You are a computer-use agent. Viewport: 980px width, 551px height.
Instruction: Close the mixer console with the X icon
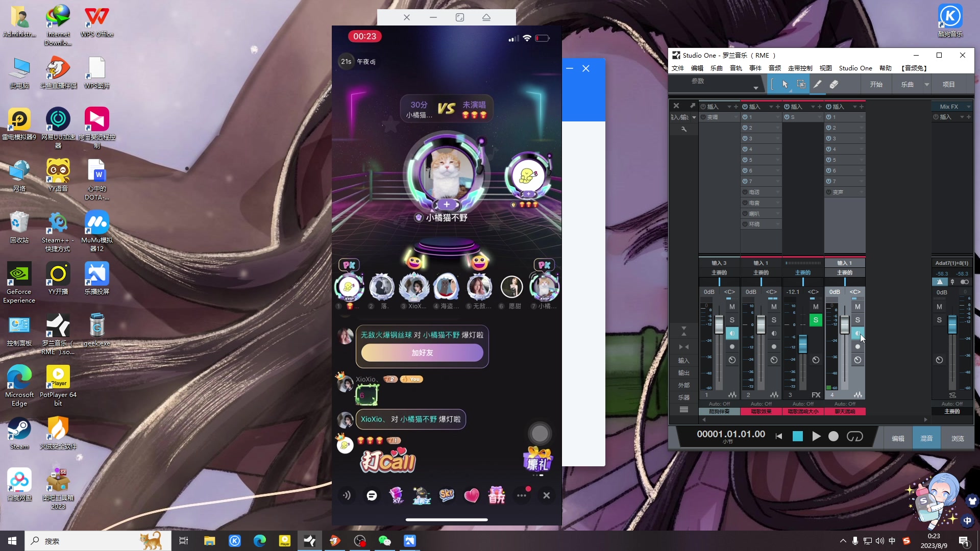click(x=676, y=106)
